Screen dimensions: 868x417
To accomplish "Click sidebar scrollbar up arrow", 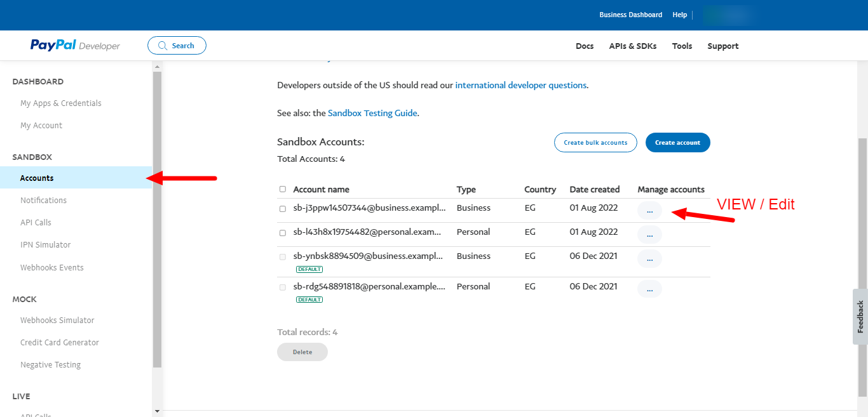I will 157,66.
